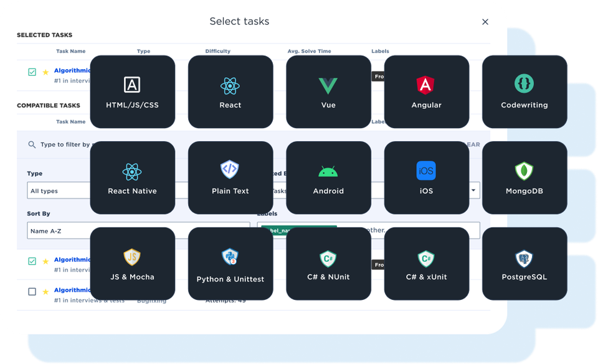Image resolution: width=598 pixels, height=364 pixels.
Task: Open the Codewriting tile
Action: click(524, 91)
